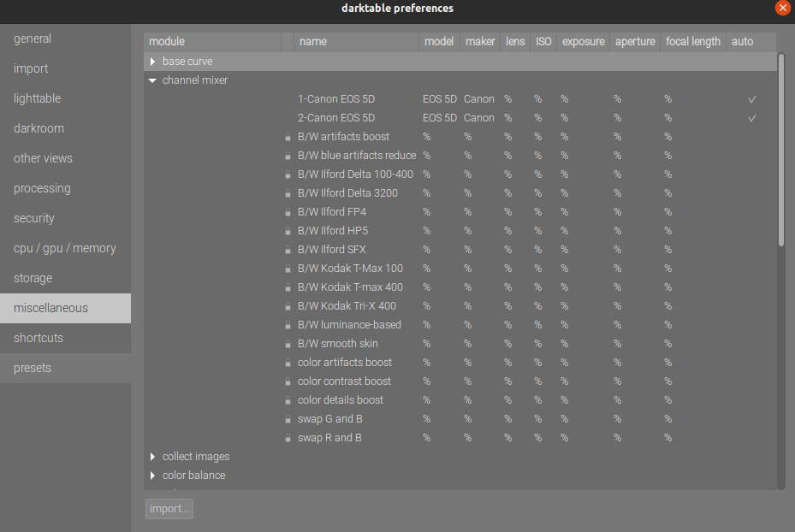Open the import preferences tab
The width and height of the screenshot is (795, 532).
tap(65, 68)
